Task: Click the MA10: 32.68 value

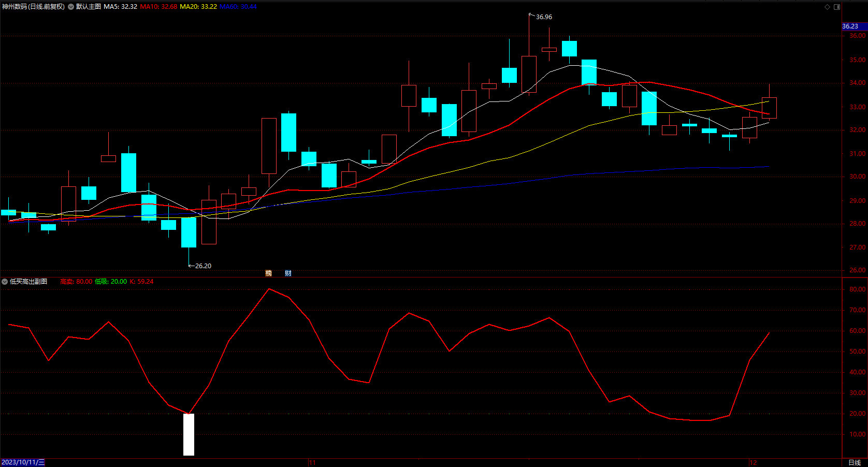Action: point(158,7)
